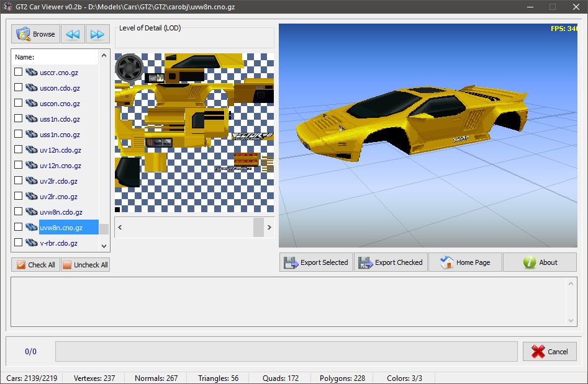Viewport: 588px width, 384px height.
Task: Click the car icon beside uv12n.cdo.gz
Action: point(32,150)
